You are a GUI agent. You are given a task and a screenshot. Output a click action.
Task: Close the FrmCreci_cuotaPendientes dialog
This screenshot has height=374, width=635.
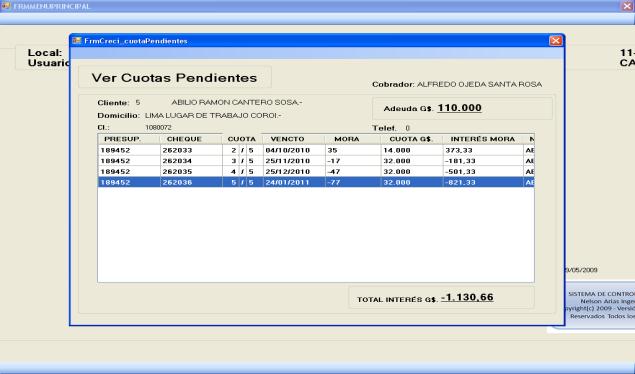tap(555, 40)
